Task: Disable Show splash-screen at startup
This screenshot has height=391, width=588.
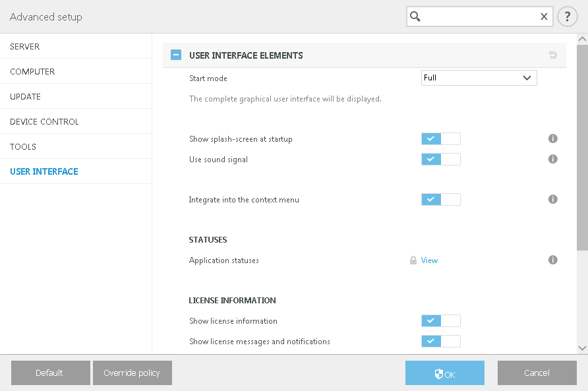Action: click(440, 139)
